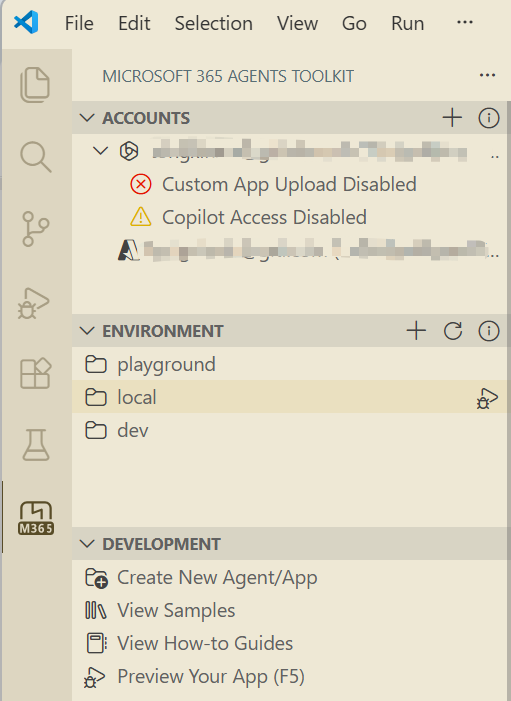Click the View How-to Guides notebook icon
The width and height of the screenshot is (511, 701).
point(96,643)
